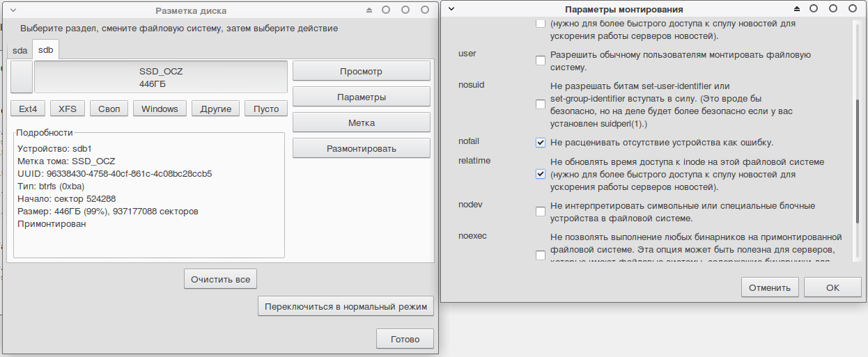Screen dimensions: 868x357
Task: Shade the Параметры монтирования window with the arrow icon
Action: click(x=797, y=9)
